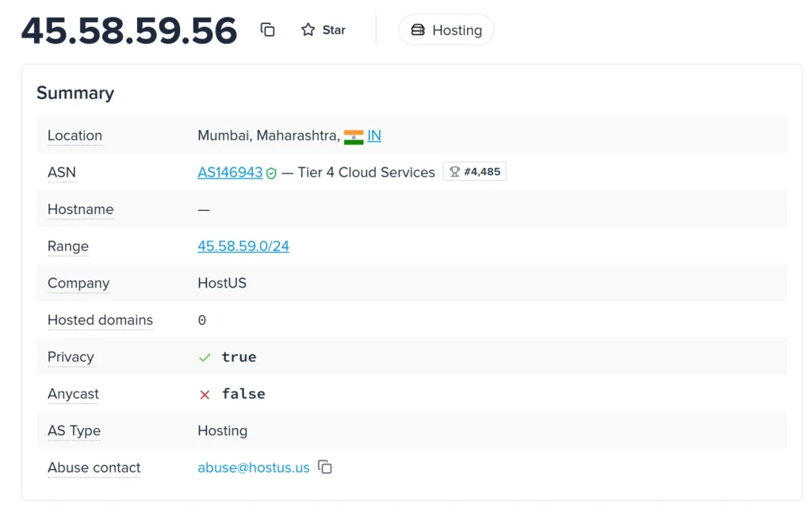The width and height of the screenshot is (812, 512).
Task: Click the Company field label
Action: pos(79,283)
